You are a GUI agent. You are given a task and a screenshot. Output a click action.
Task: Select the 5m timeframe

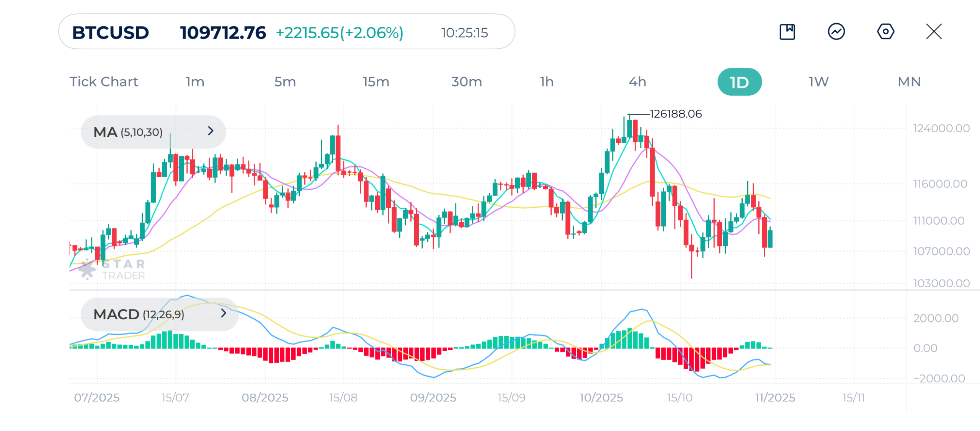(285, 82)
